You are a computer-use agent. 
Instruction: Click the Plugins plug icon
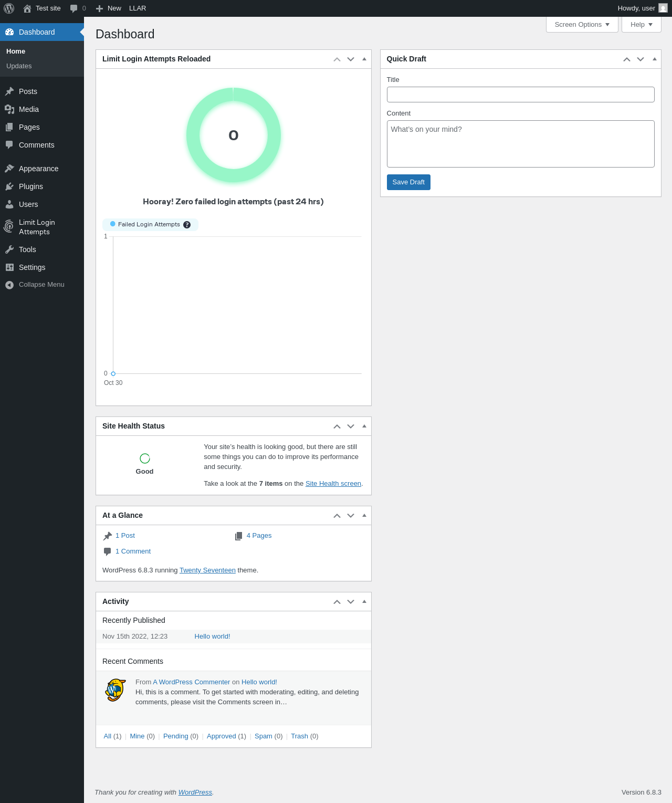point(9,186)
